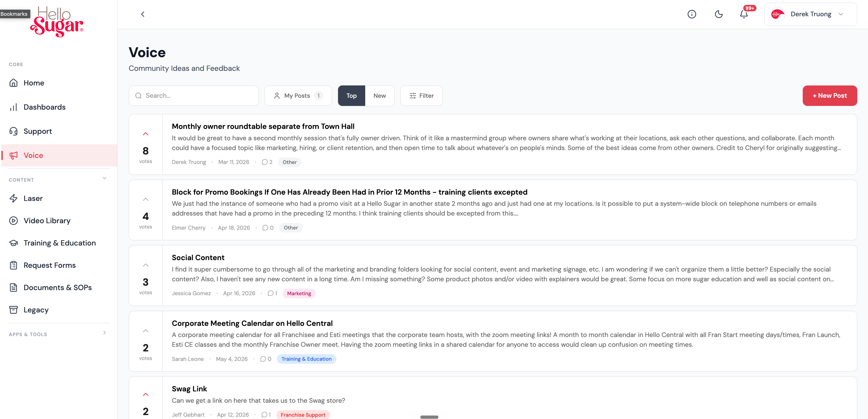This screenshot has height=419, width=868.
Task: Open Dashboards in the sidebar
Action: tap(59, 107)
